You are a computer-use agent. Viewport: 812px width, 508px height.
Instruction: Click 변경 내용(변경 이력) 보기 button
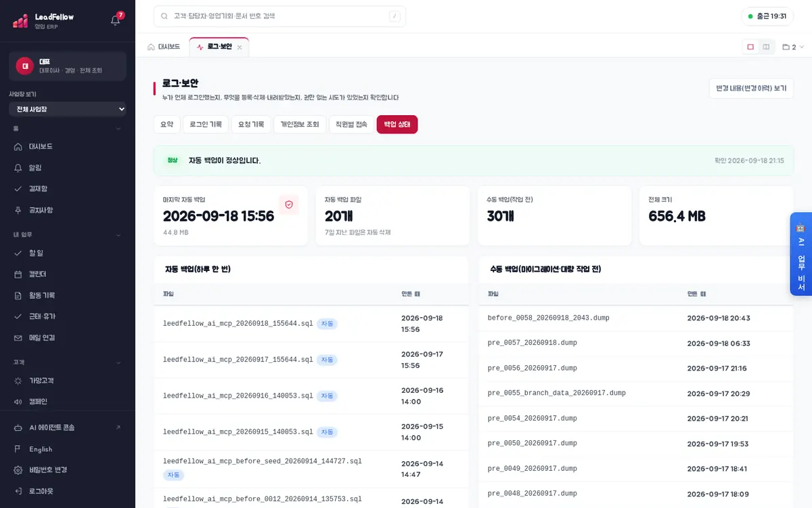point(751,88)
